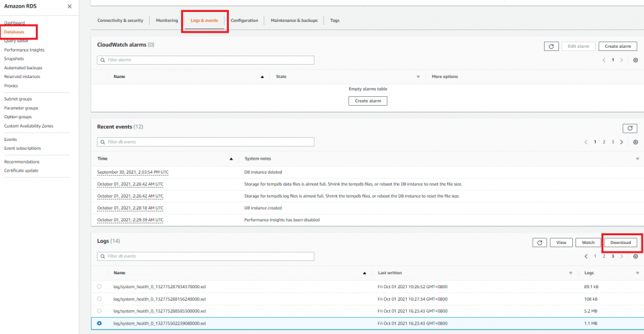Open Logs table settings gear
This screenshot has height=334, width=644.
coord(635,257)
